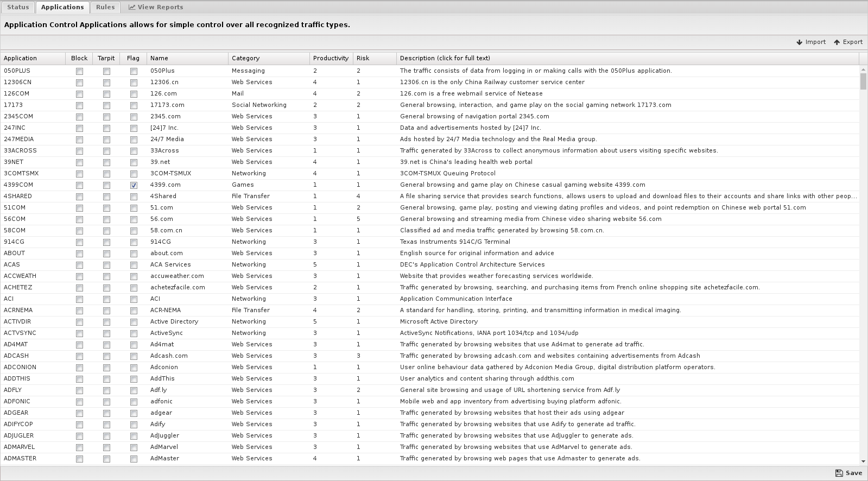Click the View Reports chart icon
Image resolution: width=868 pixels, height=481 pixels.
[x=131, y=7]
